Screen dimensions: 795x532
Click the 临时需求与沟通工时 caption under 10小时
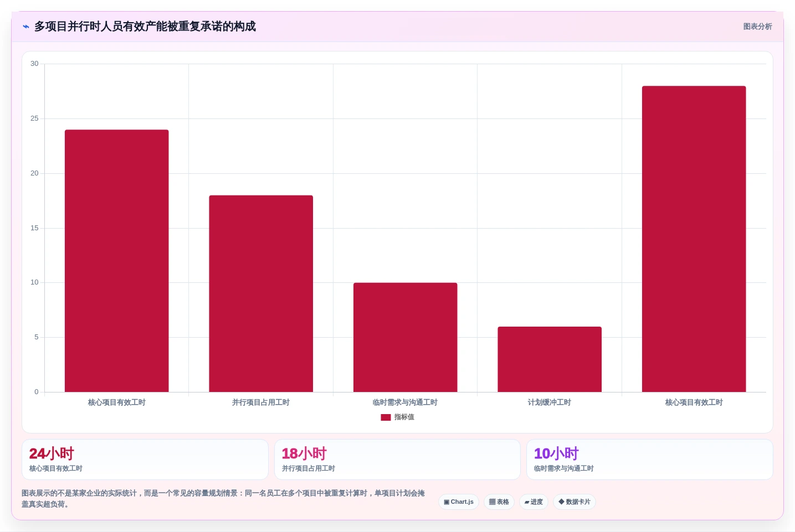[564, 468]
